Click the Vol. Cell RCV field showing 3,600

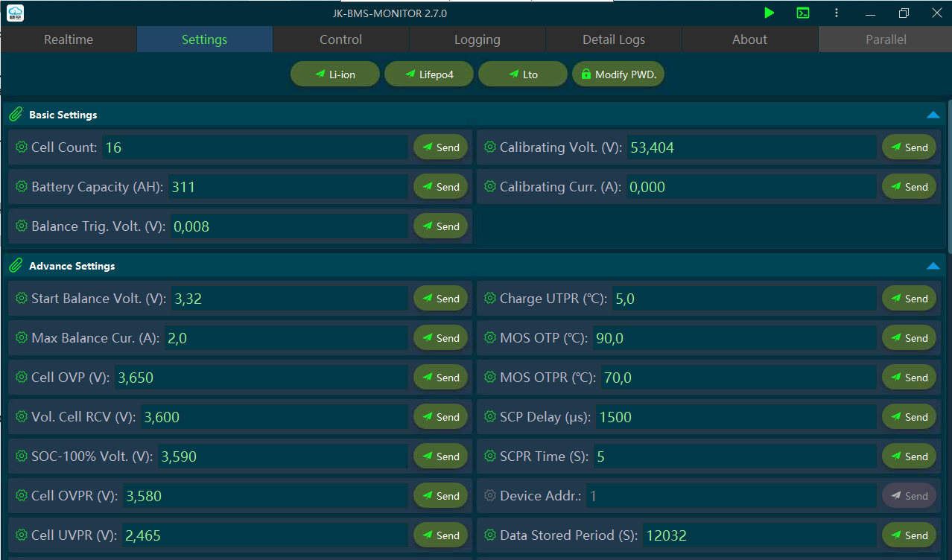[x=274, y=417]
